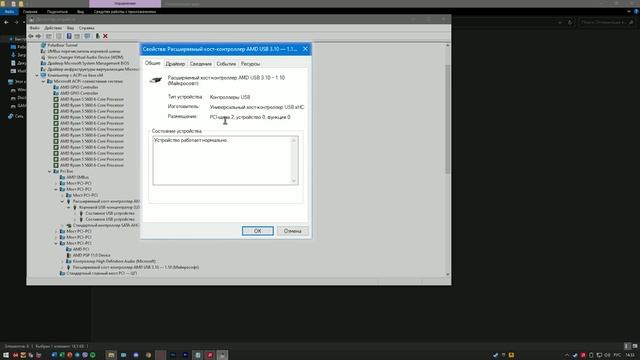Show hidden tray icons chevron
Image resolution: width=640 pixels, height=360 pixels.
567,356
